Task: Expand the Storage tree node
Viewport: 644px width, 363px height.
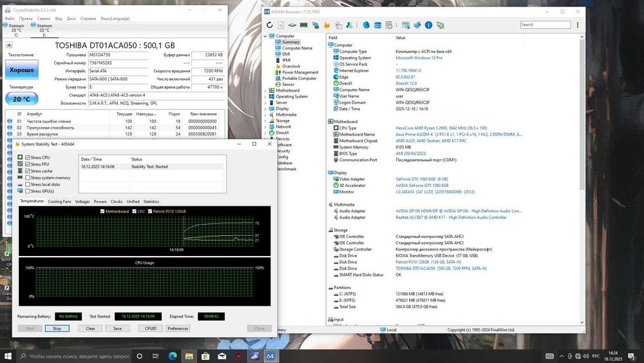Action: click(x=265, y=121)
